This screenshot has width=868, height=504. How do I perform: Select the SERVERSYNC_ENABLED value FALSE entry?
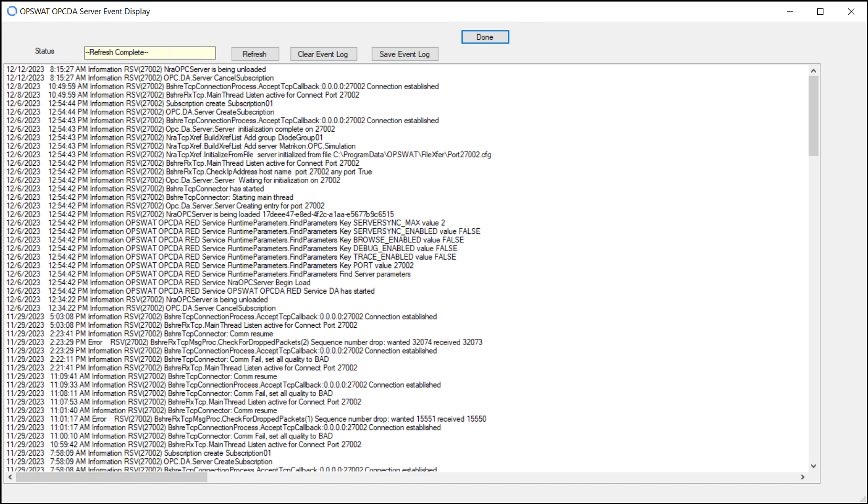point(243,231)
